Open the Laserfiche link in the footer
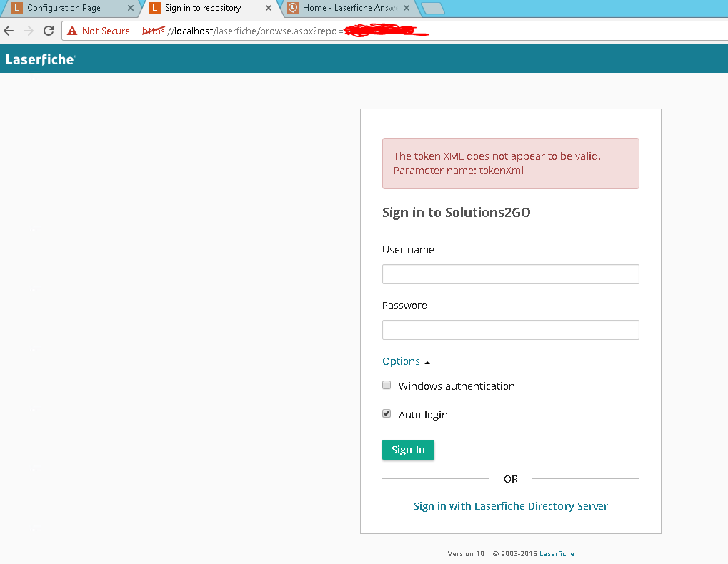 click(557, 554)
